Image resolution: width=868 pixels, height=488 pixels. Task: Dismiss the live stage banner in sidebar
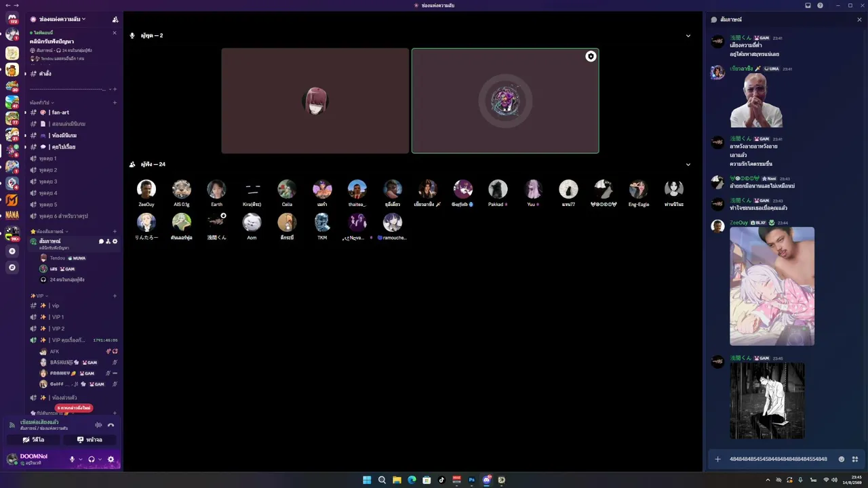pos(114,33)
